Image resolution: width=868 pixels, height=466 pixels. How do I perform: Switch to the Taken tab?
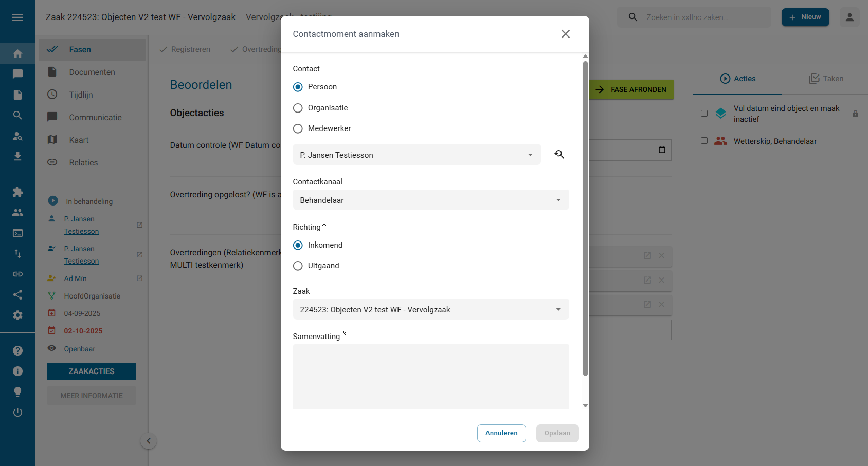(x=826, y=79)
